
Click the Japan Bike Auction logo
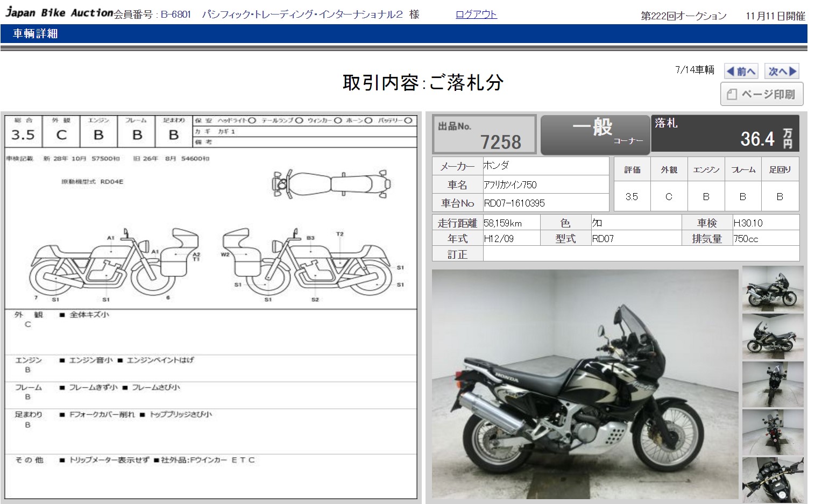tap(59, 12)
